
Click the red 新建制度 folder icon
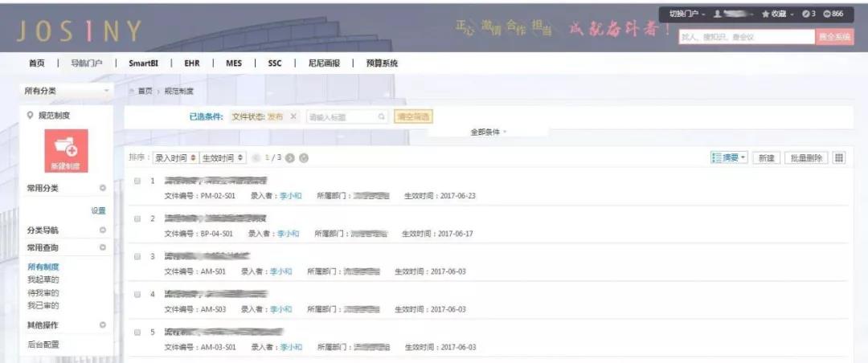click(x=67, y=150)
